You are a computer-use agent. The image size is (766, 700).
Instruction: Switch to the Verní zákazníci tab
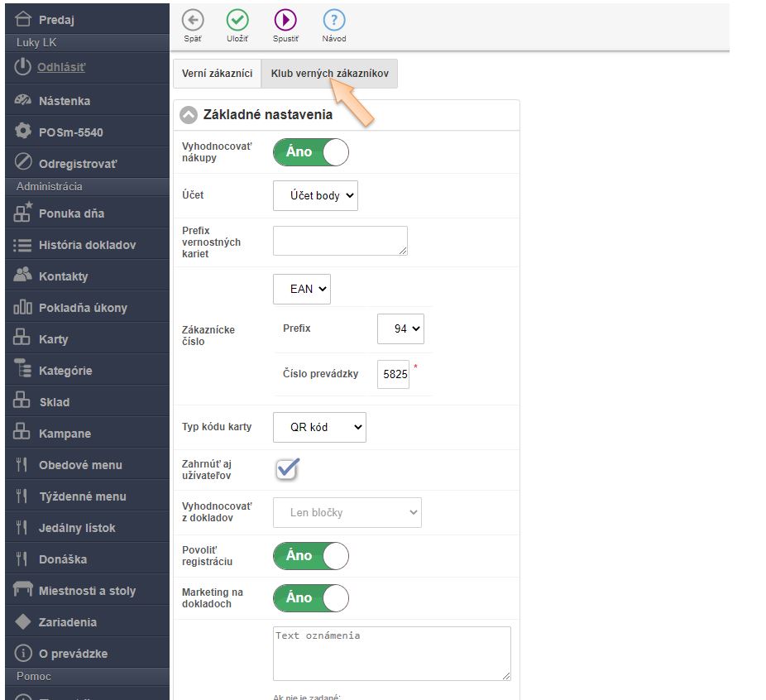[217, 74]
